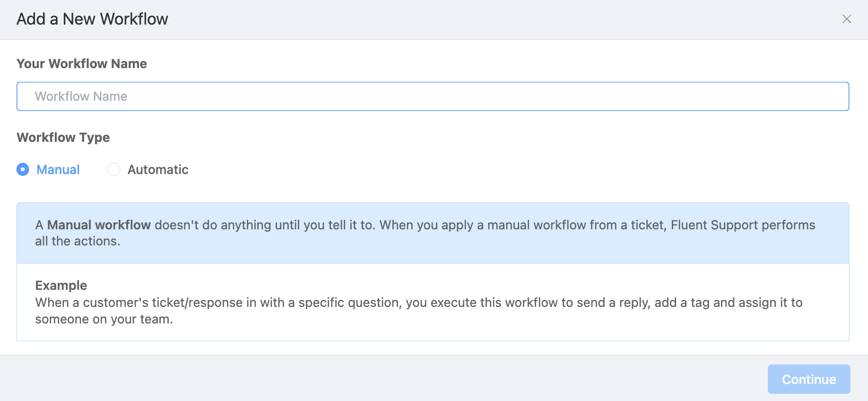Click the Example heading in the bottom panel
Viewport: 868px width, 401px height.
tap(61, 285)
